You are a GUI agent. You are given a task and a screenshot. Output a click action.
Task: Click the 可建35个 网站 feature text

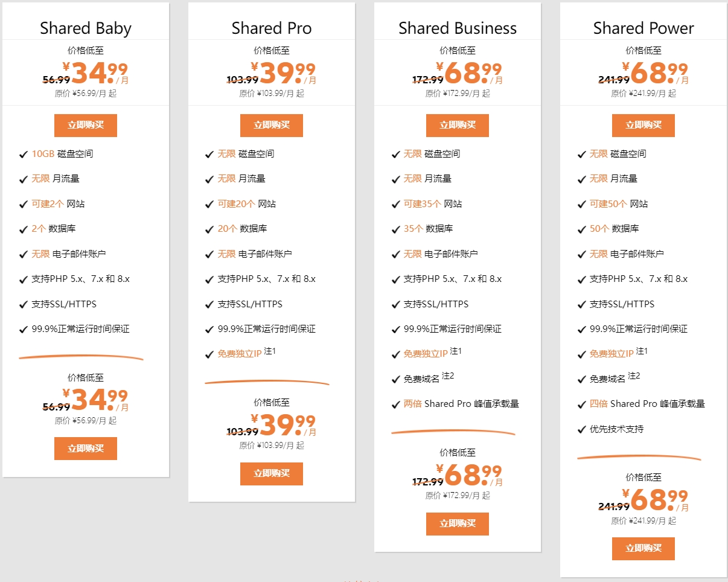[x=432, y=204]
